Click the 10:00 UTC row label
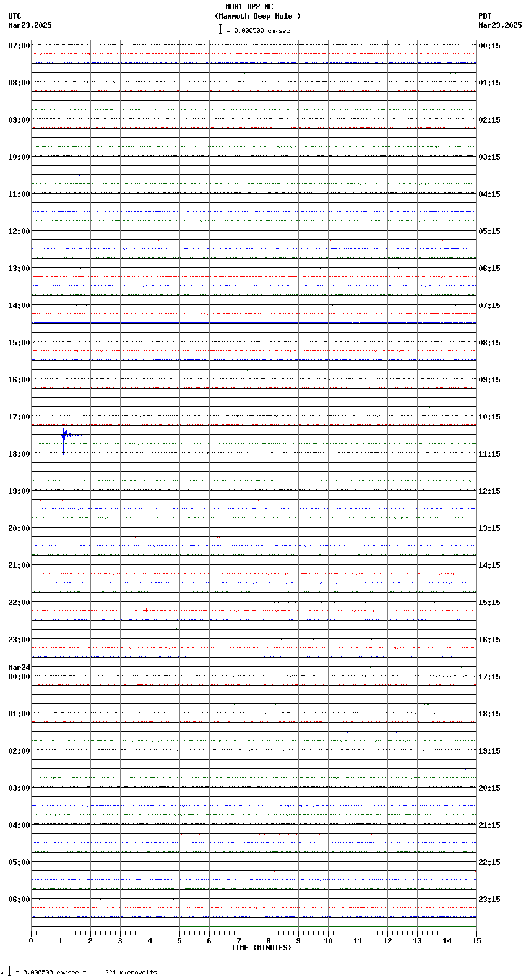Image resolution: width=526 pixels, height=980 pixels. point(19,157)
